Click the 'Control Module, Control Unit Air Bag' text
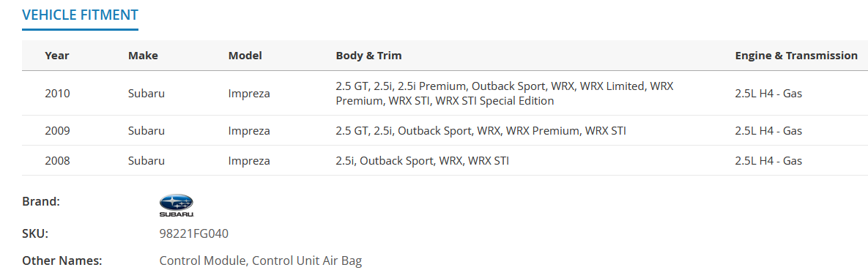This screenshot has height=270, width=868. (x=260, y=260)
